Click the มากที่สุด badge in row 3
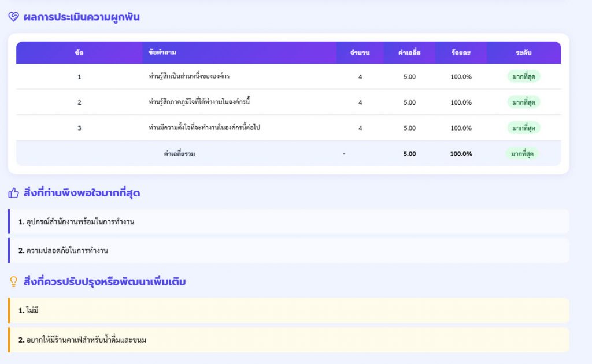The height and width of the screenshot is (364, 592). coord(523,128)
